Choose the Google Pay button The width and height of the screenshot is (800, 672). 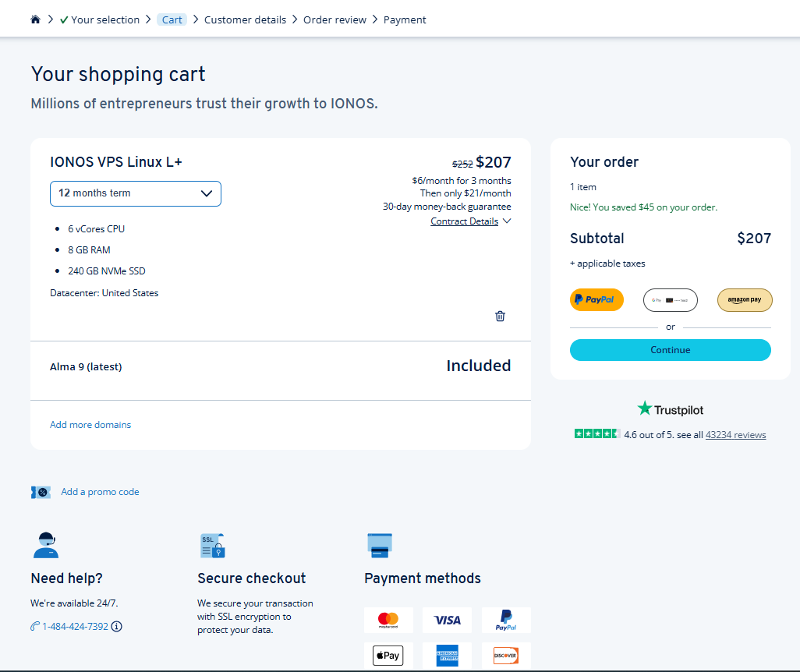click(x=670, y=299)
